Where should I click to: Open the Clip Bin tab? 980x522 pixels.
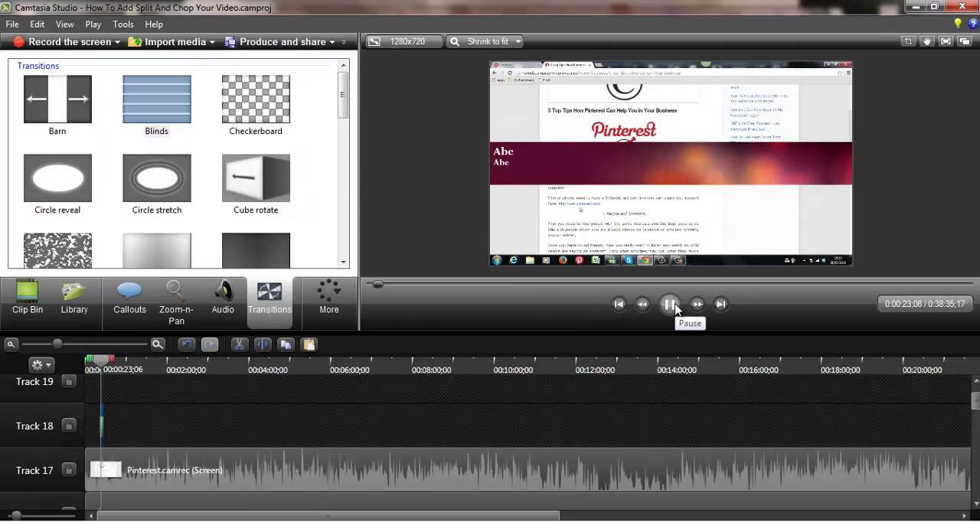[28, 298]
